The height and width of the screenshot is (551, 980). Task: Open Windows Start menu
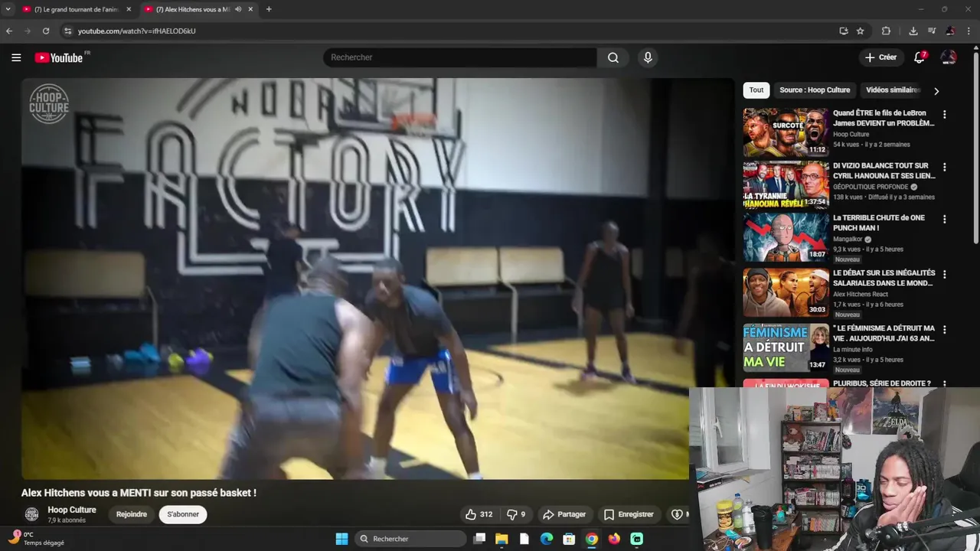pyautogui.click(x=341, y=539)
